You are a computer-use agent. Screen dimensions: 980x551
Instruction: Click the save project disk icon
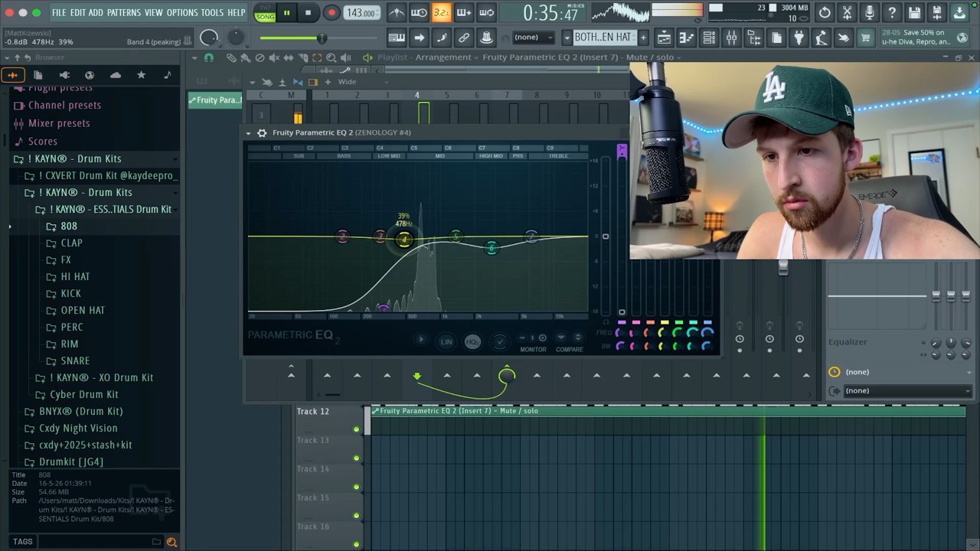click(x=914, y=12)
